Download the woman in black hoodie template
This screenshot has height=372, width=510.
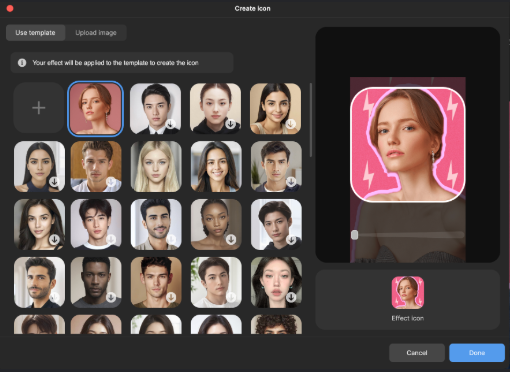coord(230,124)
